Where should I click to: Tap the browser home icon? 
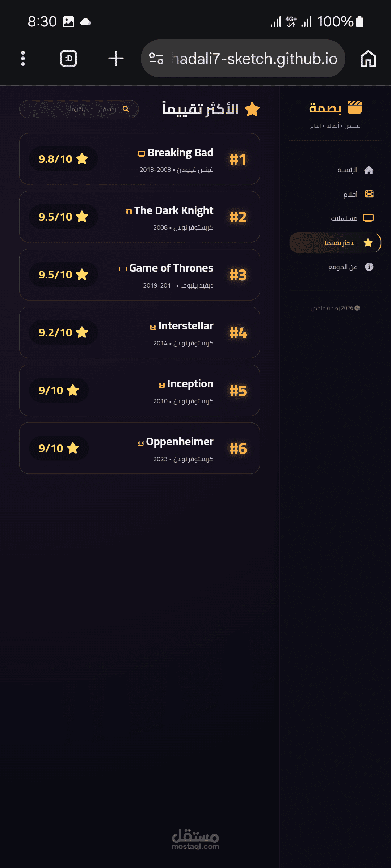click(x=368, y=58)
